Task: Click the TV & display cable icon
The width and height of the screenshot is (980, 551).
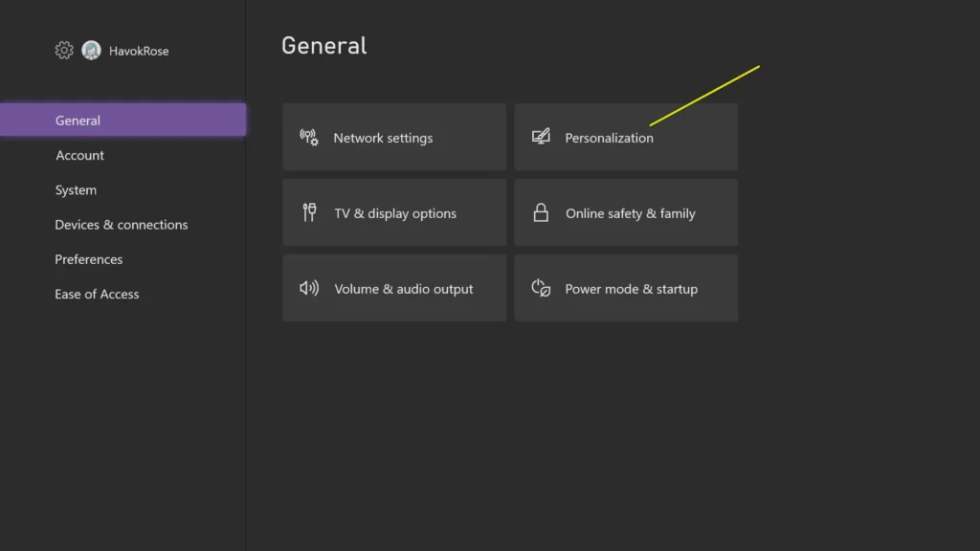Action: pos(309,212)
